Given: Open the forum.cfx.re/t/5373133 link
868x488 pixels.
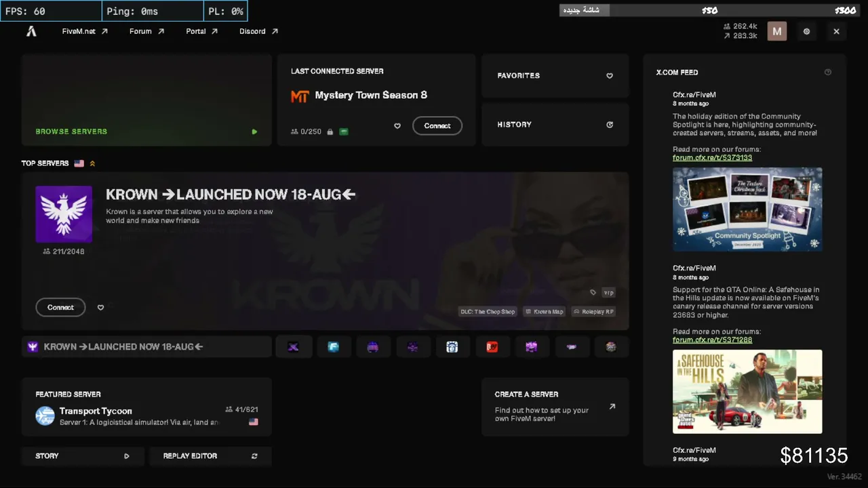Looking at the screenshot, I should [712, 158].
